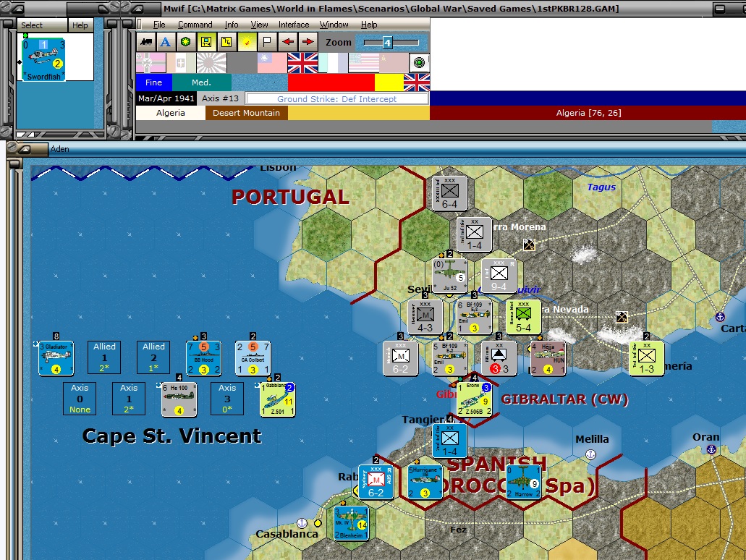
Task: Click the sun weather toolbar icon
Action: [247, 42]
